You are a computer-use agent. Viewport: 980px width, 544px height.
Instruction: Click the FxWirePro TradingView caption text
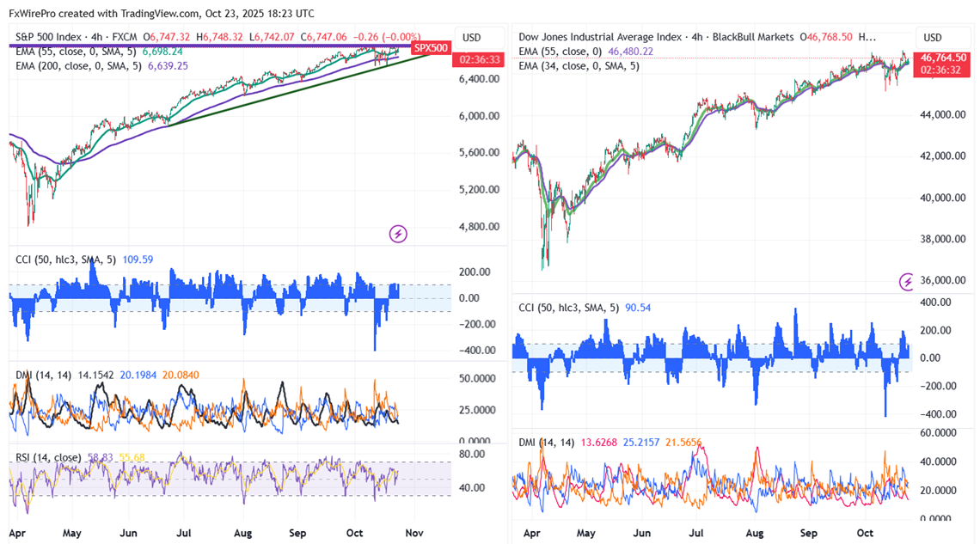pos(162,13)
